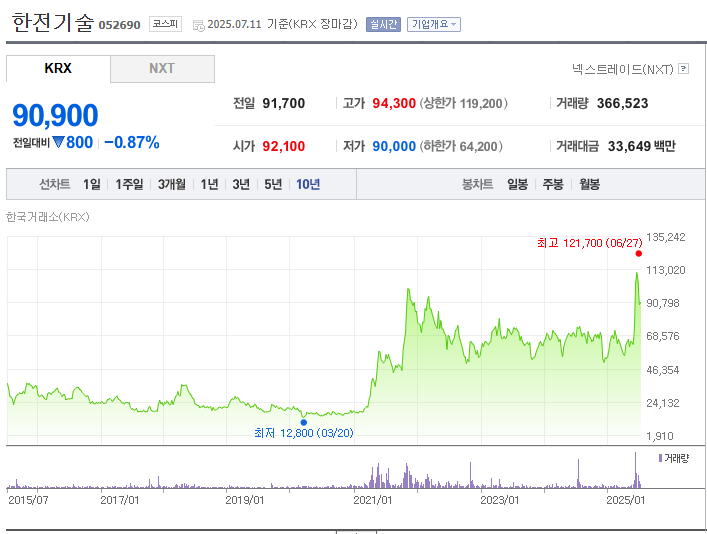Click the 68,576 price axis label
Viewport: 707px width, 534px height.
[x=662, y=336]
